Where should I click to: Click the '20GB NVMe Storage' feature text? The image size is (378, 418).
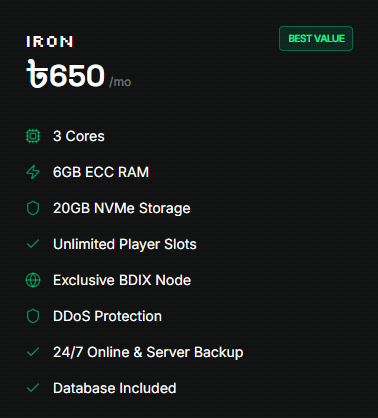click(x=122, y=208)
